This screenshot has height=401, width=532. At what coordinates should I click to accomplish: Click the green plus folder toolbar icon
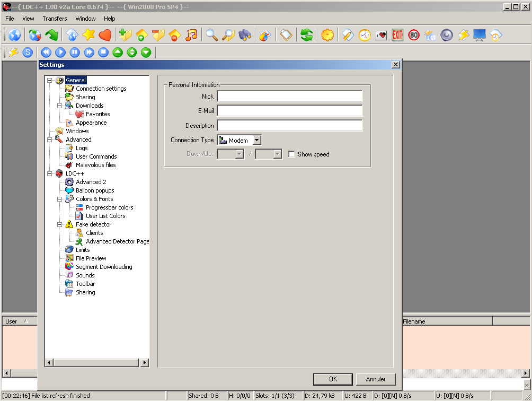tap(126, 35)
